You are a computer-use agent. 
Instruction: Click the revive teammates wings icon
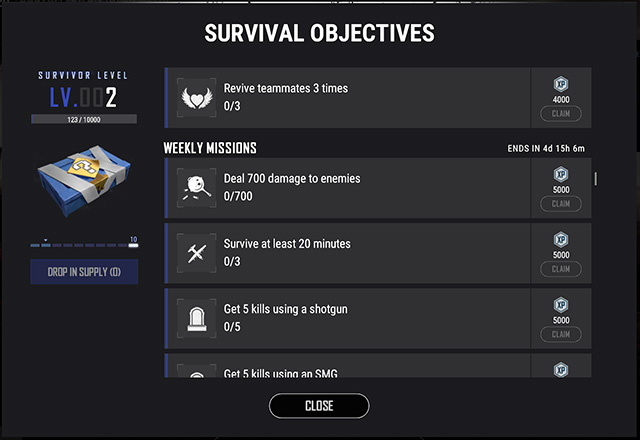click(196, 97)
